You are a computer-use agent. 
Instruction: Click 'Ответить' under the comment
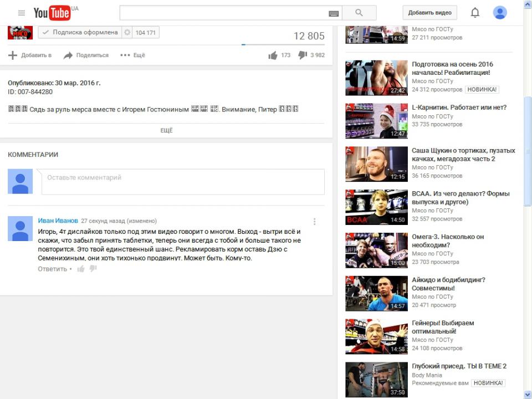click(52, 269)
